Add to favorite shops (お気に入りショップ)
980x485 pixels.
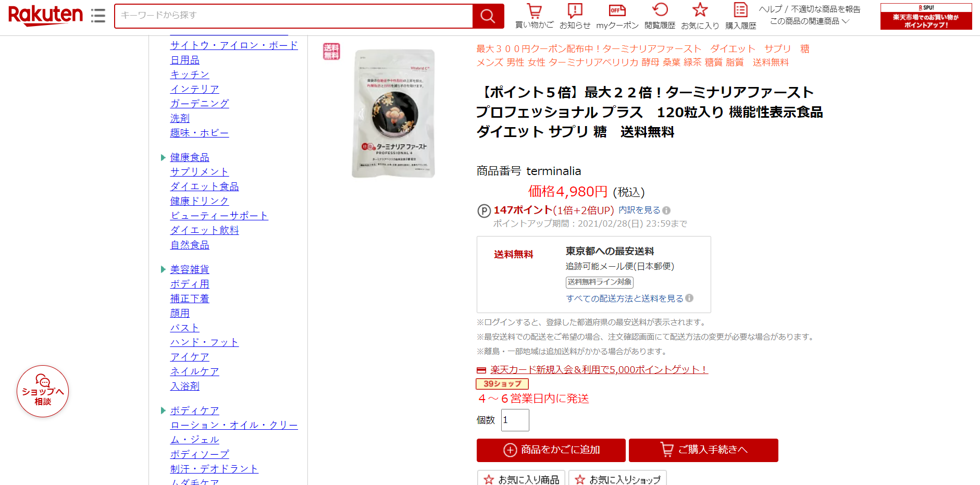(x=617, y=478)
